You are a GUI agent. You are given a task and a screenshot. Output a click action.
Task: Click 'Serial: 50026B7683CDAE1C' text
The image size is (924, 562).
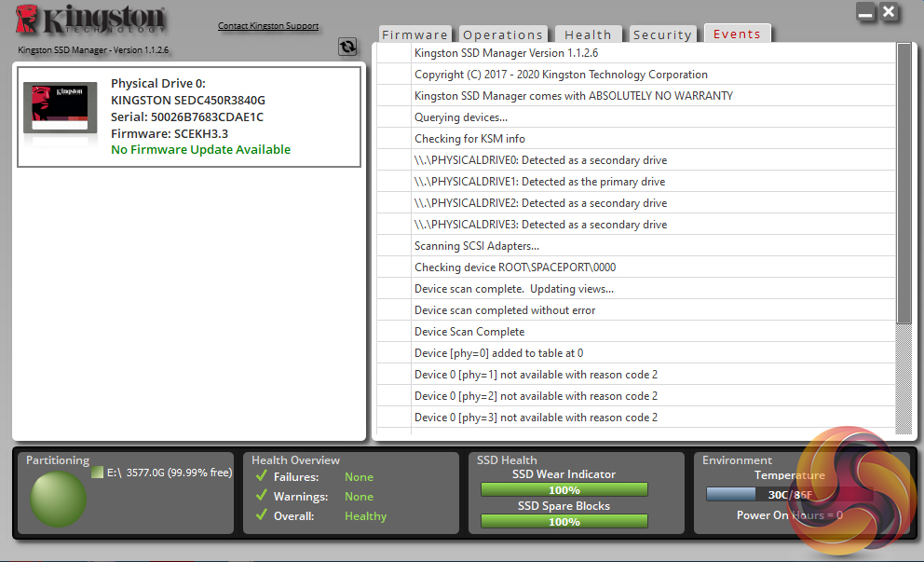coord(187,117)
